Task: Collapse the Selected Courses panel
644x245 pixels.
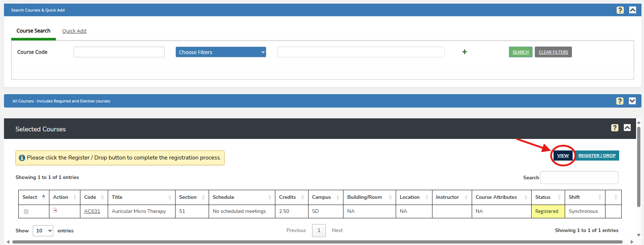Action: tap(627, 128)
